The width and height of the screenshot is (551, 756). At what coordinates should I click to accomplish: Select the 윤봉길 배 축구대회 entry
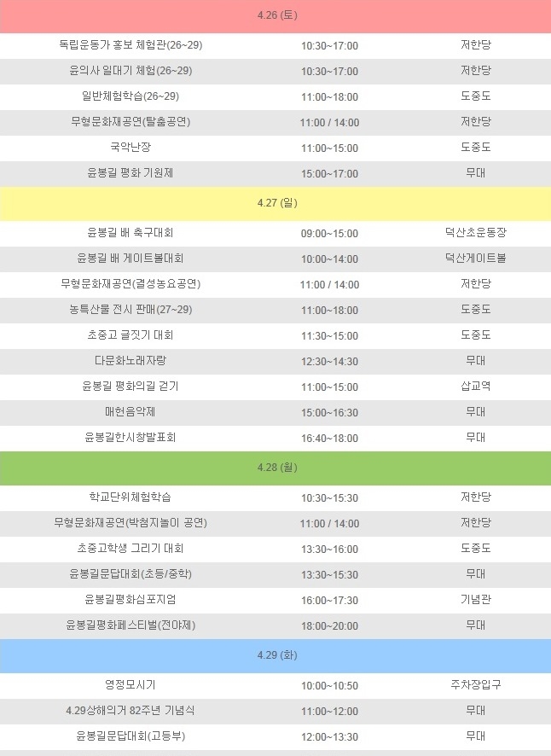point(130,233)
